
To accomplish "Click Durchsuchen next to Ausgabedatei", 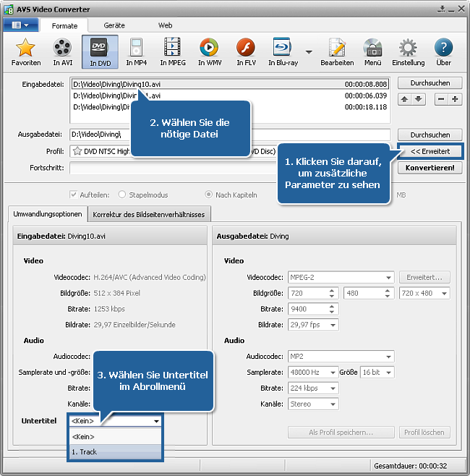I will point(430,135).
